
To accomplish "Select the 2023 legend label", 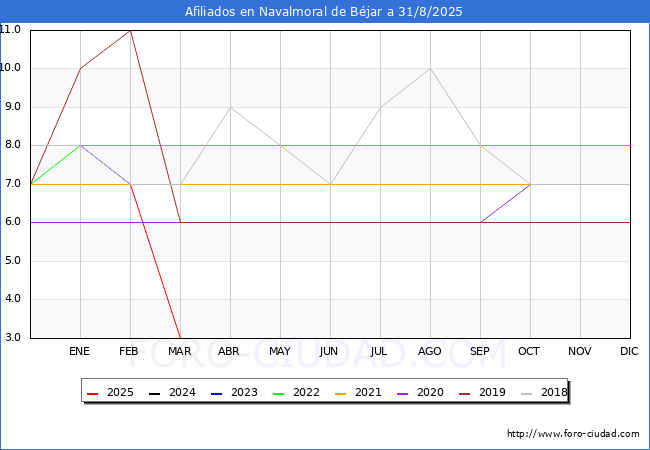I will tap(244, 392).
